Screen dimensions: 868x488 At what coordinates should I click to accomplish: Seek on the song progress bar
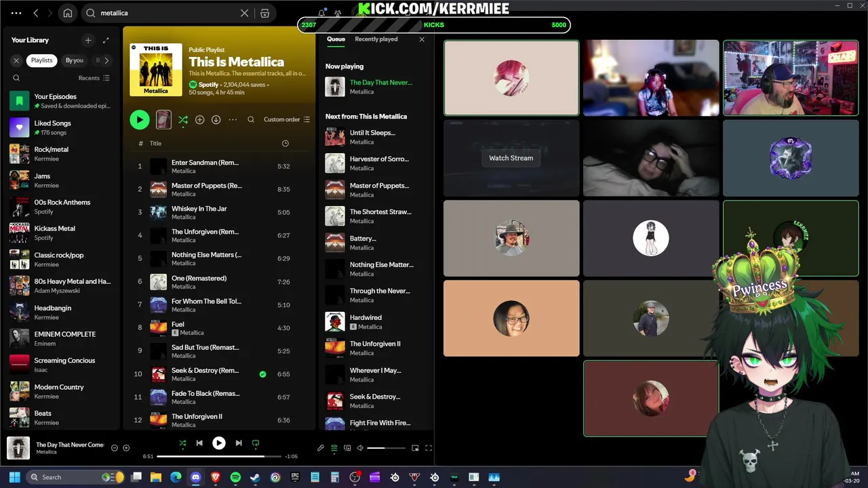[220, 456]
